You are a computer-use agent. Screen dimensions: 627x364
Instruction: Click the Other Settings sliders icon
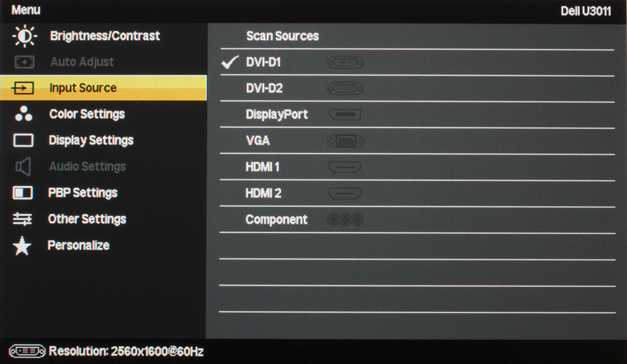point(22,219)
